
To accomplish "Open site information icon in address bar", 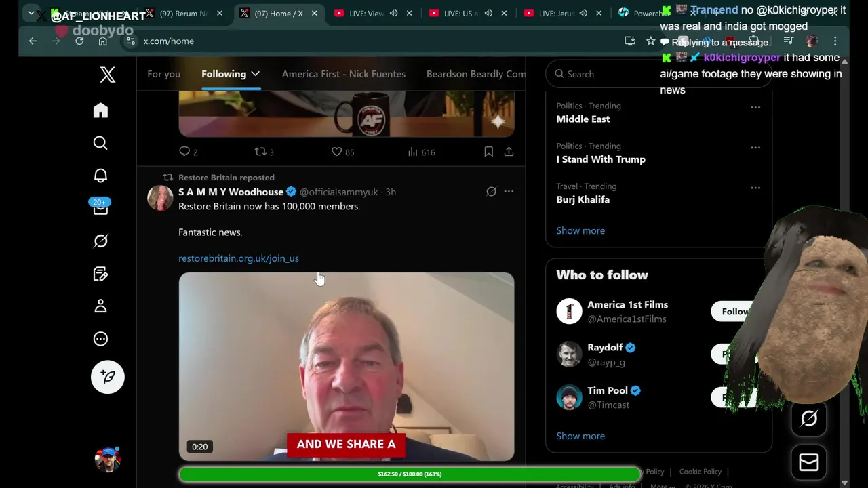I will coord(131,41).
